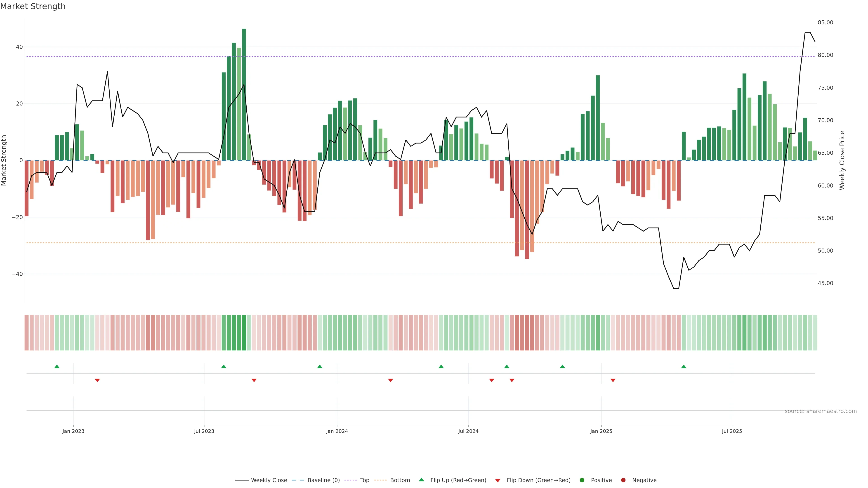Viewport: 868px width, 488px height.
Task: Click the Jul 2025 x-axis label
Action: click(732, 431)
